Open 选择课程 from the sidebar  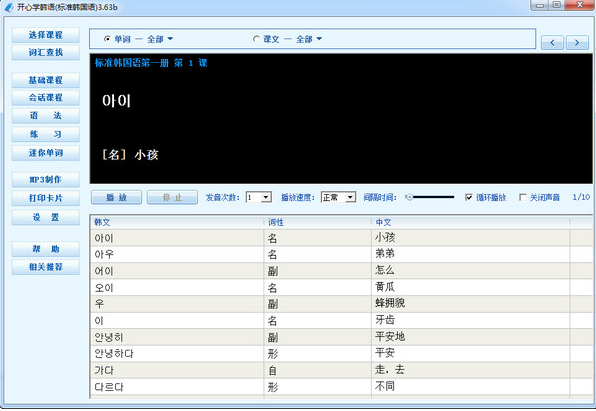pos(46,35)
